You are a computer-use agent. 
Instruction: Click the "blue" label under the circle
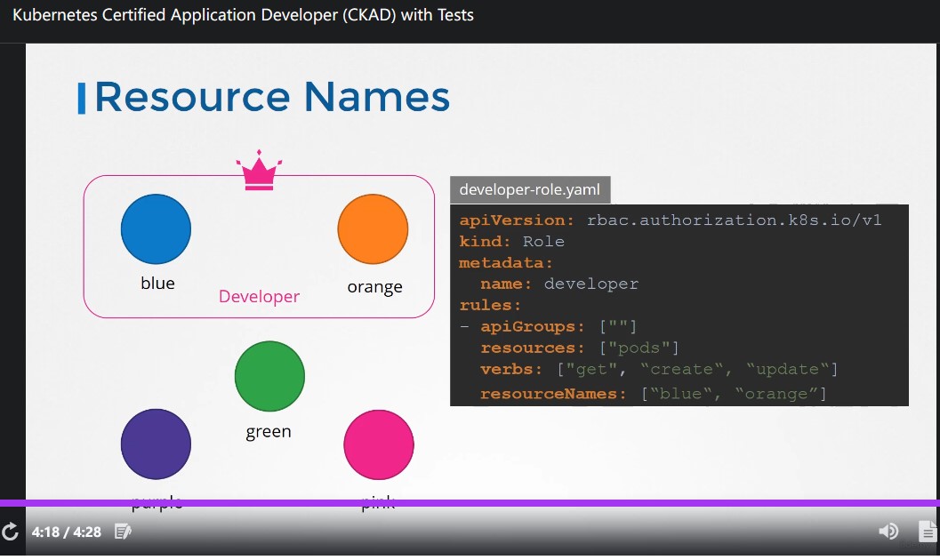coord(157,284)
